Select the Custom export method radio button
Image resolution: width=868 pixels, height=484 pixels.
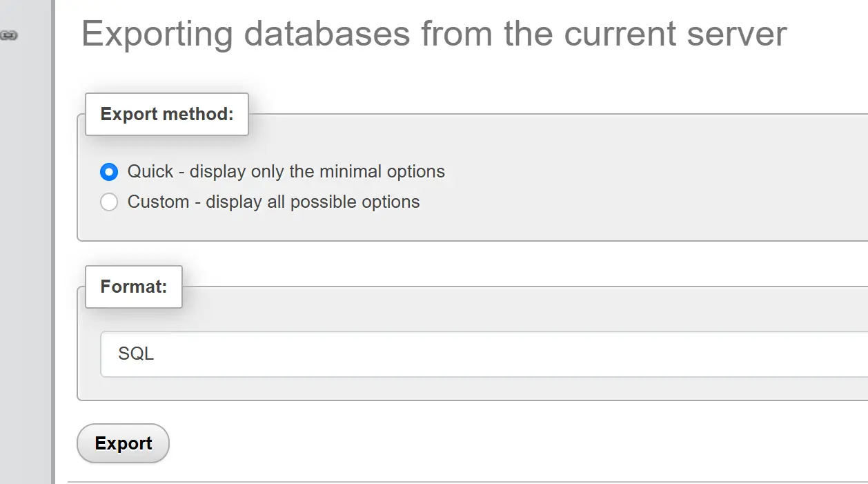(x=109, y=202)
